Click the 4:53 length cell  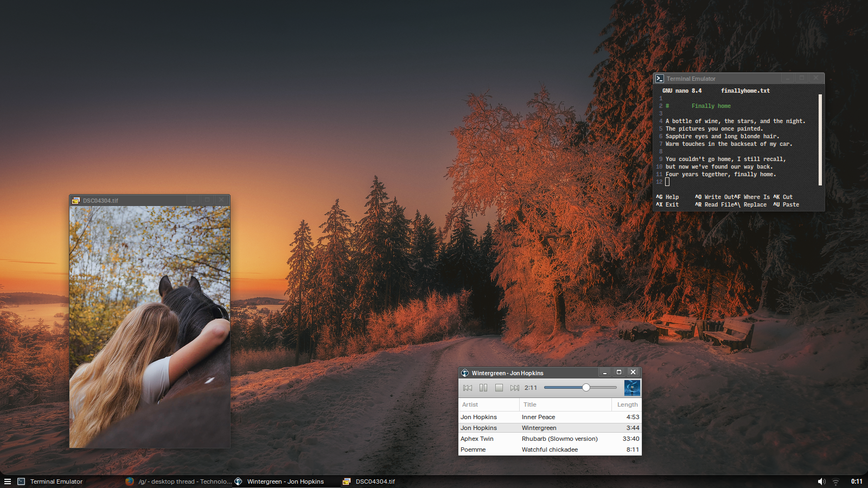(x=633, y=417)
